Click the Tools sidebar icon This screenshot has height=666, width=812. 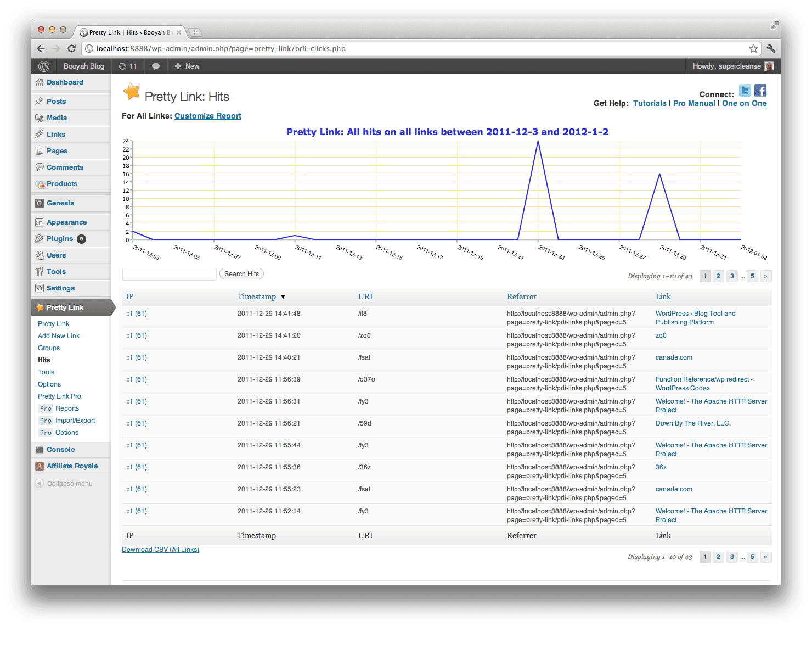click(40, 272)
